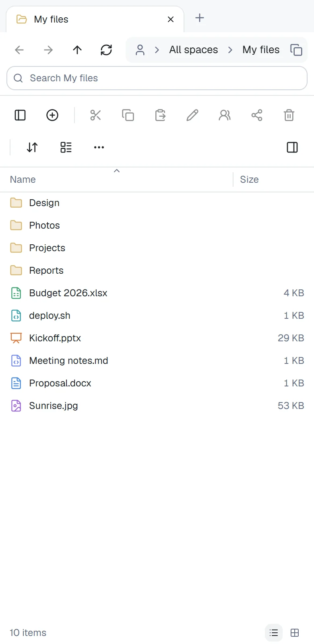Click the Sunrise.jpg image file icon
Viewport: 314px width, 644px height.
coord(16,406)
